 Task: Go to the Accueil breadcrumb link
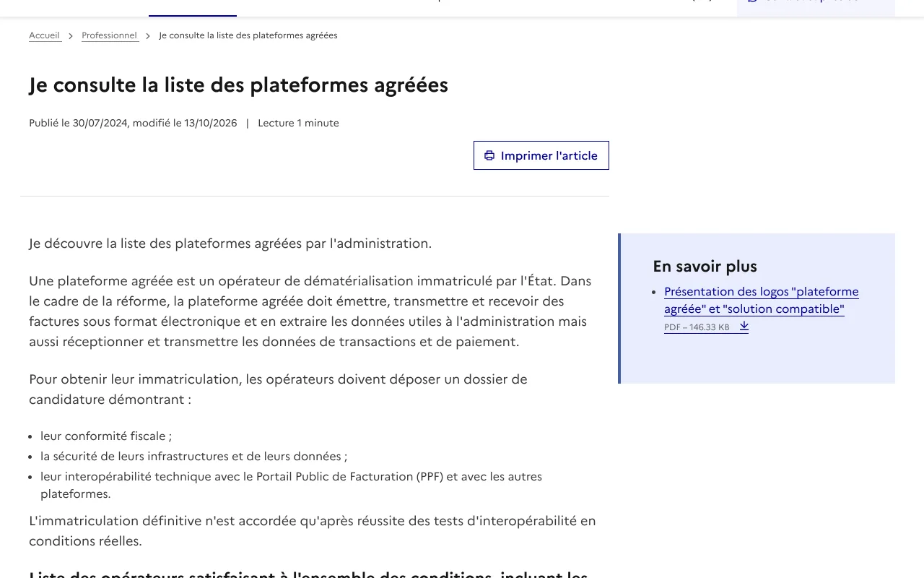coord(45,35)
